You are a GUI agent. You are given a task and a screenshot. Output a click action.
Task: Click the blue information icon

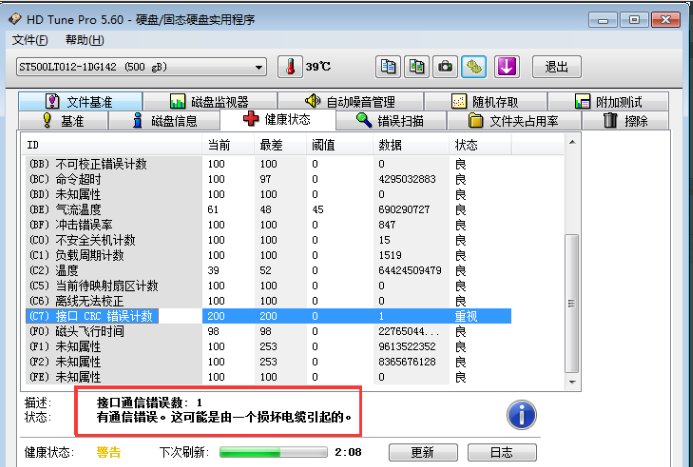pyautogui.click(x=522, y=415)
